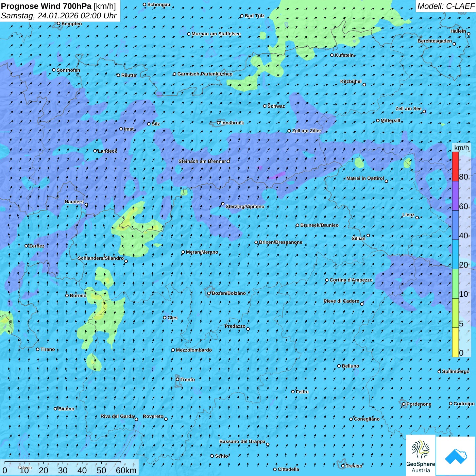476x476 pixels.
Task: Click the 'Berchtesgaden' label
Action: coord(435,41)
